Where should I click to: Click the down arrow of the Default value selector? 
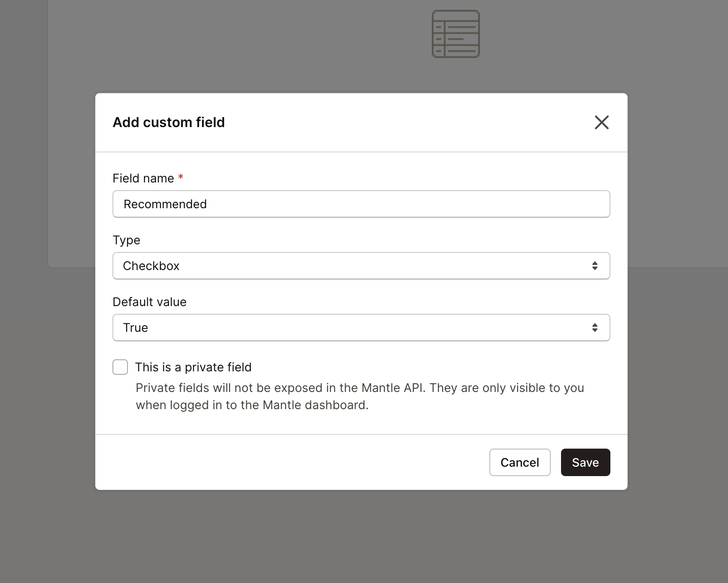click(x=595, y=330)
